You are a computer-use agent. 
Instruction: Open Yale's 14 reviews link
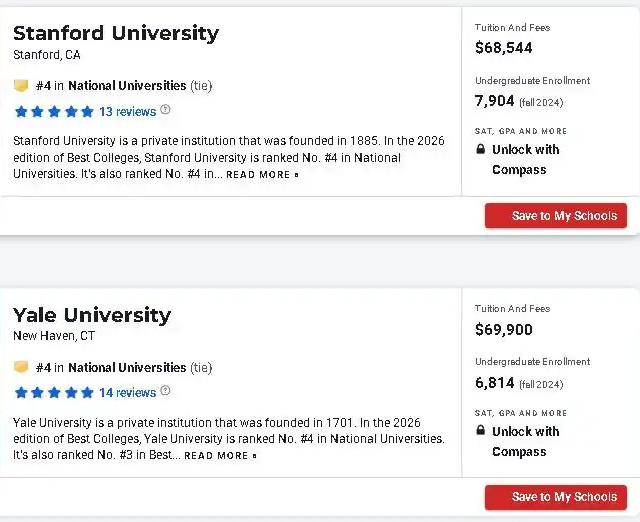point(127,392)
